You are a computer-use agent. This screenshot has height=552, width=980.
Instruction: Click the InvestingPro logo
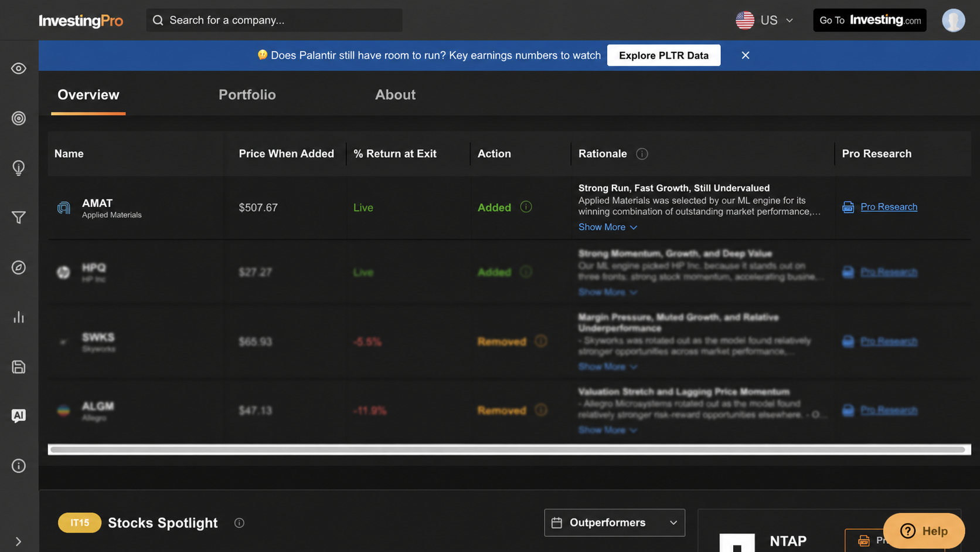[x=81, y=21]
